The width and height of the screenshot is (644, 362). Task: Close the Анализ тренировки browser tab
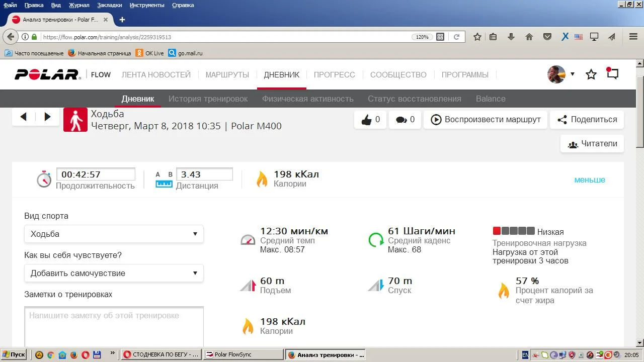pos(106,20)
